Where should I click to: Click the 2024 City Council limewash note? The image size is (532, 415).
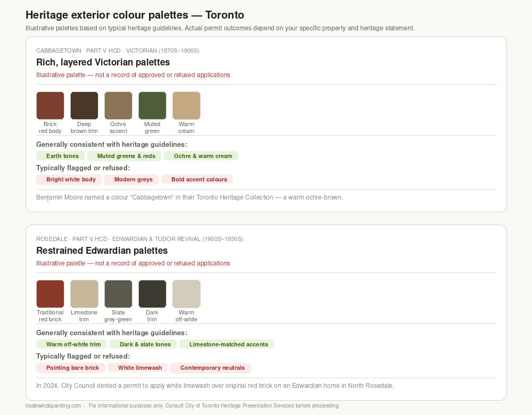[215, 386]
